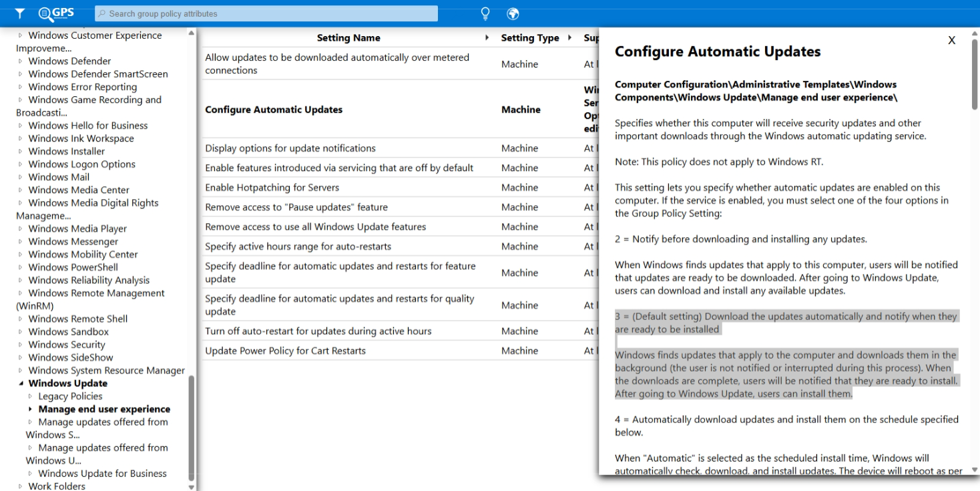Image resolution: width=980 pixels, height=491 pixels.
Task: Click the lightbulb icon in the top bar
Action: tap(485, 13)
